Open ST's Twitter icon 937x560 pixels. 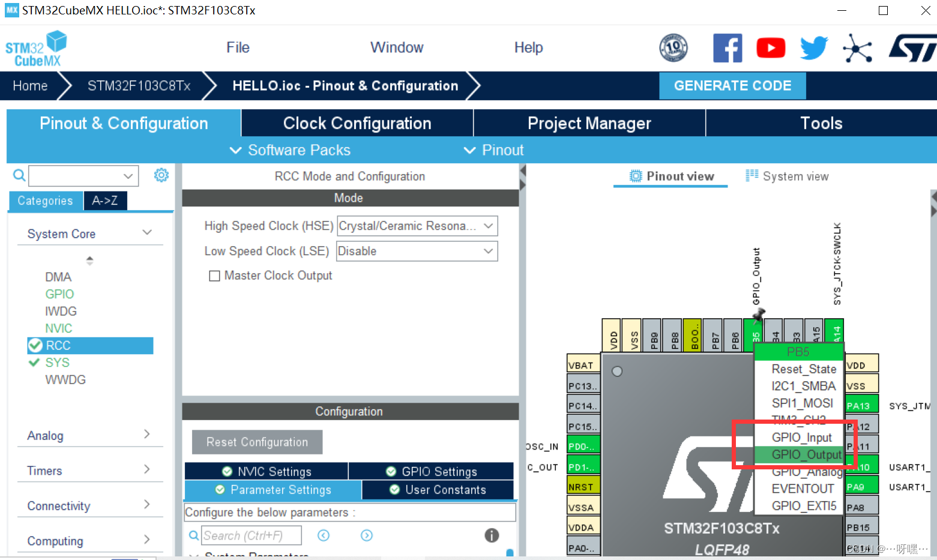(813, 47)
